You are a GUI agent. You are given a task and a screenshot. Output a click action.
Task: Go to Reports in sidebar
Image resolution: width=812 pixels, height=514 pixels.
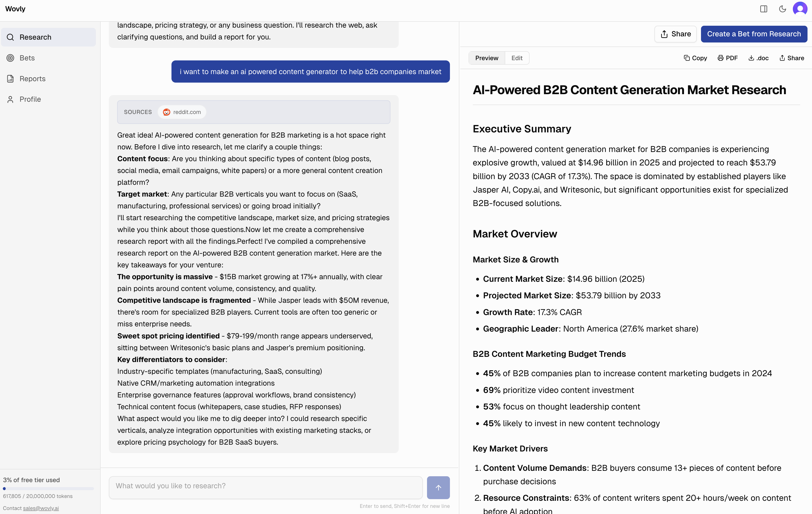(x=32, y=79)
